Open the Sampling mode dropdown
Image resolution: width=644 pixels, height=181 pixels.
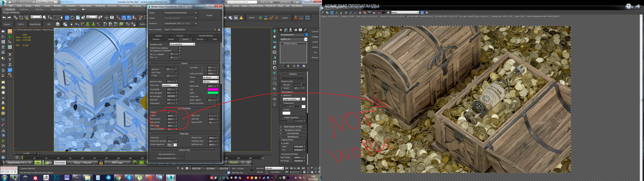[x=182, y=44]
